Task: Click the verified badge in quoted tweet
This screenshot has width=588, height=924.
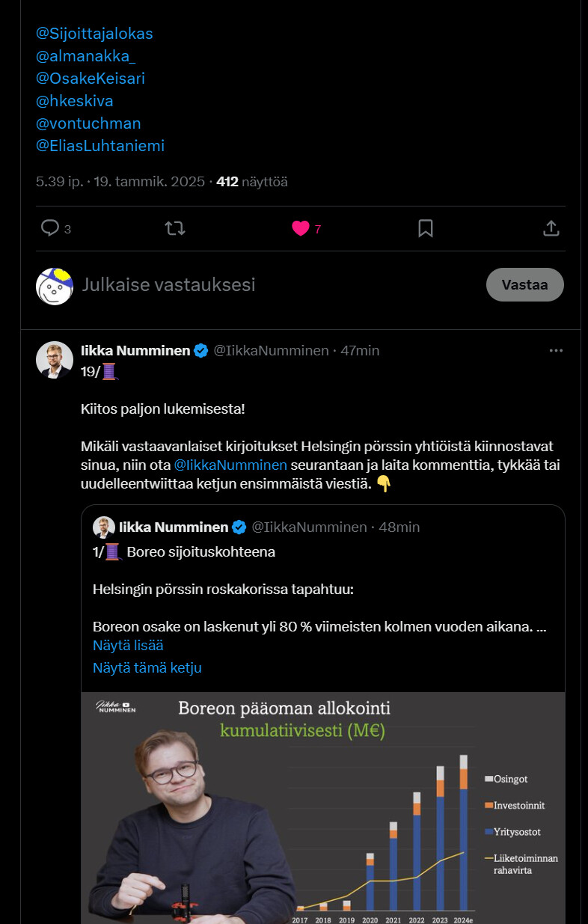Action: coord(239,527)
